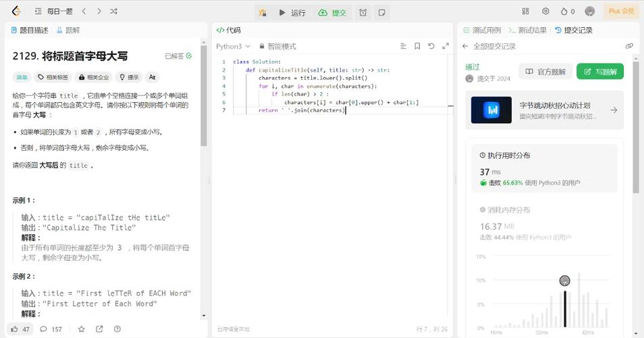Viewport: 644px width, 338px height.
Task: Click the description panel scrollbar
Action: click(x=204, y=96)
